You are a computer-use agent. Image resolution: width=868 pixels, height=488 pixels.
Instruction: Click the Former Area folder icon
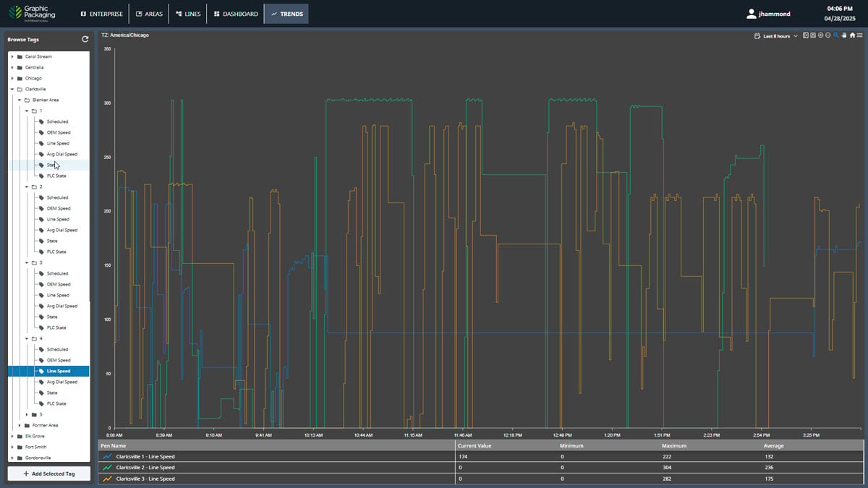[27, 425]
